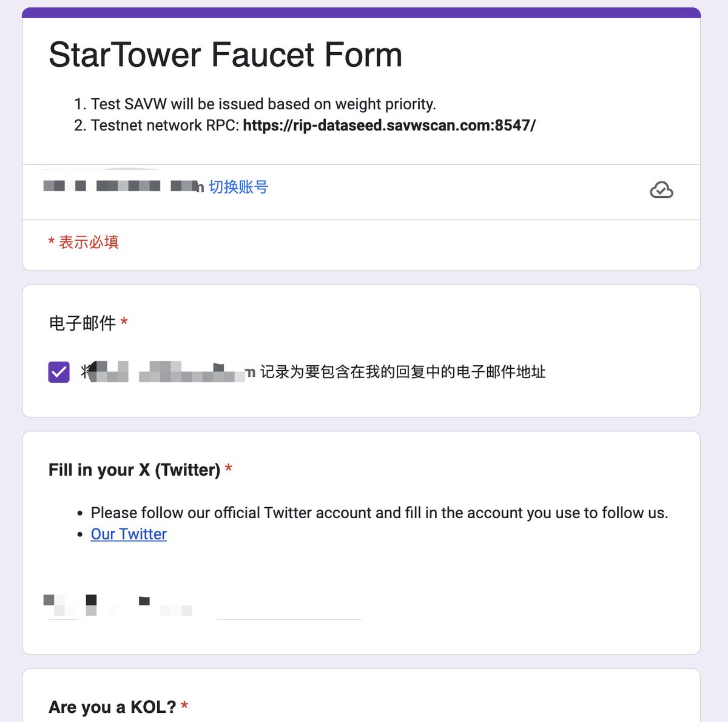The image size is (728, 722).
Task: Click the follow our official Twitter instruction
Action: (379, 513)
